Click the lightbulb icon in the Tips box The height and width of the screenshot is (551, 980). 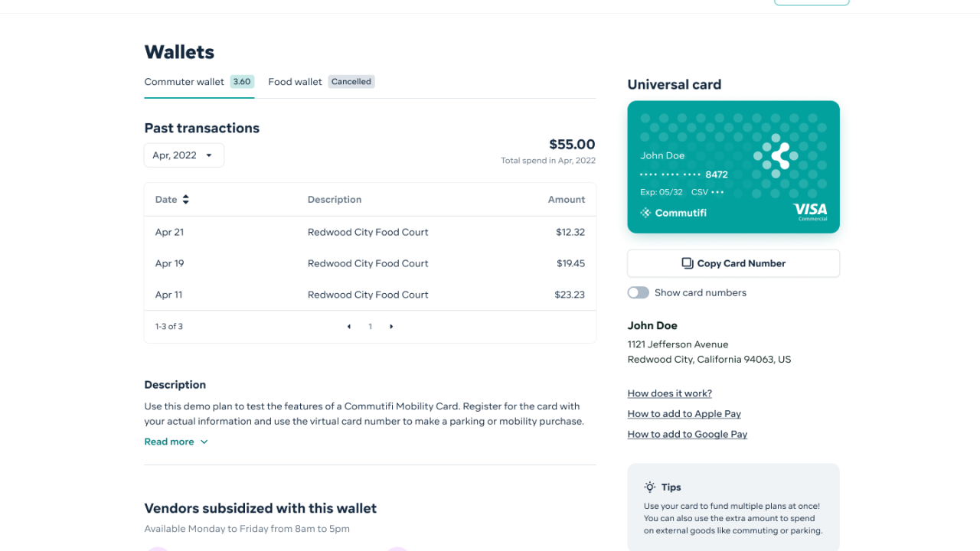click(650, 487)
